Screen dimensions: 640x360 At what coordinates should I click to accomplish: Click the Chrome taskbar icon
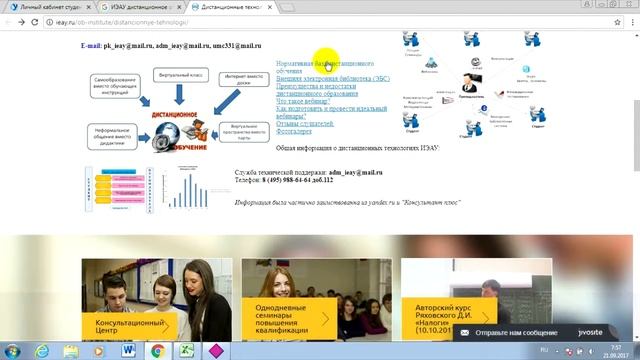[x=158, y=351]
